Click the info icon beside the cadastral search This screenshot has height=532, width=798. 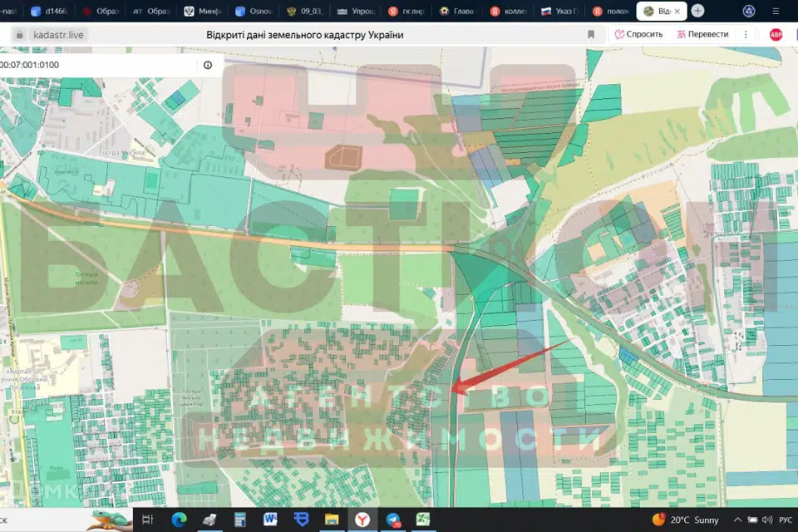click(208, 65)
